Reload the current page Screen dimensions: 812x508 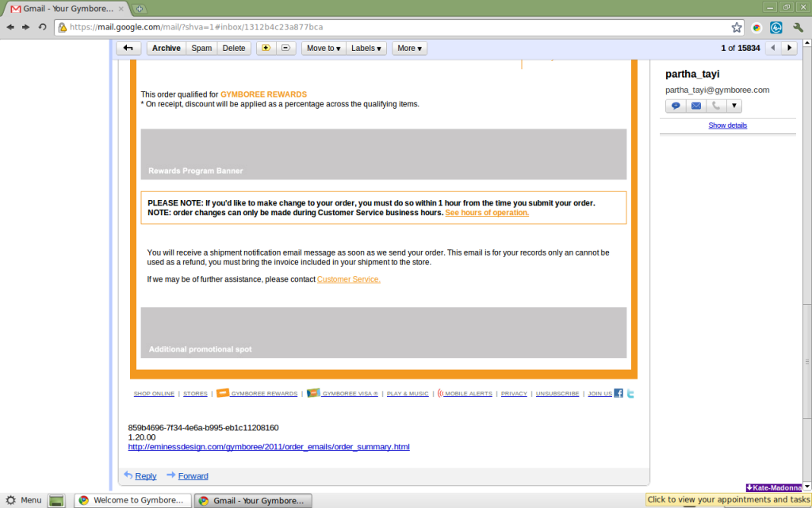click(x=43, y=27)
